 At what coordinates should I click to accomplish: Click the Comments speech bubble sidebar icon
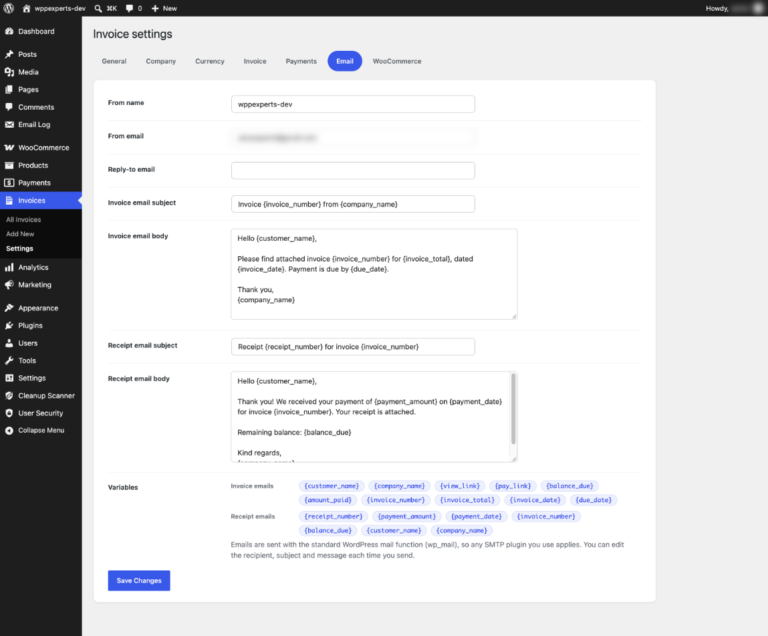[9, 107]
